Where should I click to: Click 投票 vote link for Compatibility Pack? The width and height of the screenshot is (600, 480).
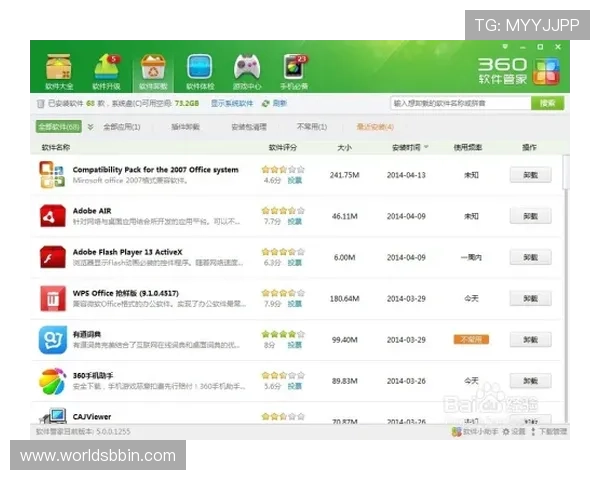point(294,181)
